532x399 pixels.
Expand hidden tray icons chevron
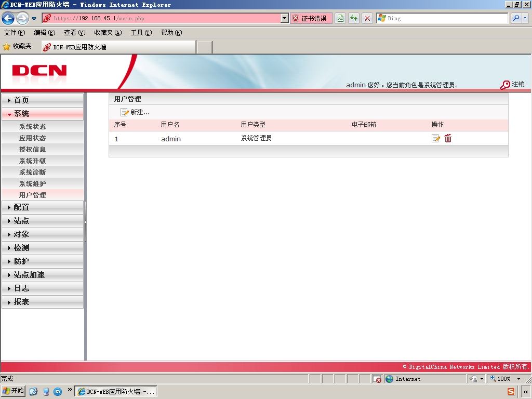pos(526,392)
